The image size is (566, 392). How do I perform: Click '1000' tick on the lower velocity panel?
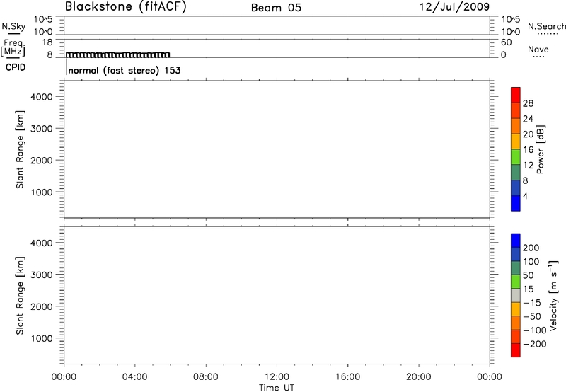(42, 338)
